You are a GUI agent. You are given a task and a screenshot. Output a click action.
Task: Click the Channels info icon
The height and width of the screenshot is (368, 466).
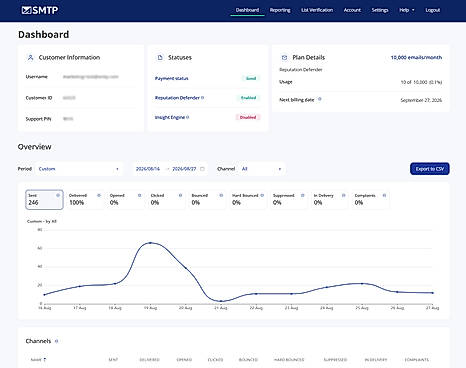click(x=56, y=341)
